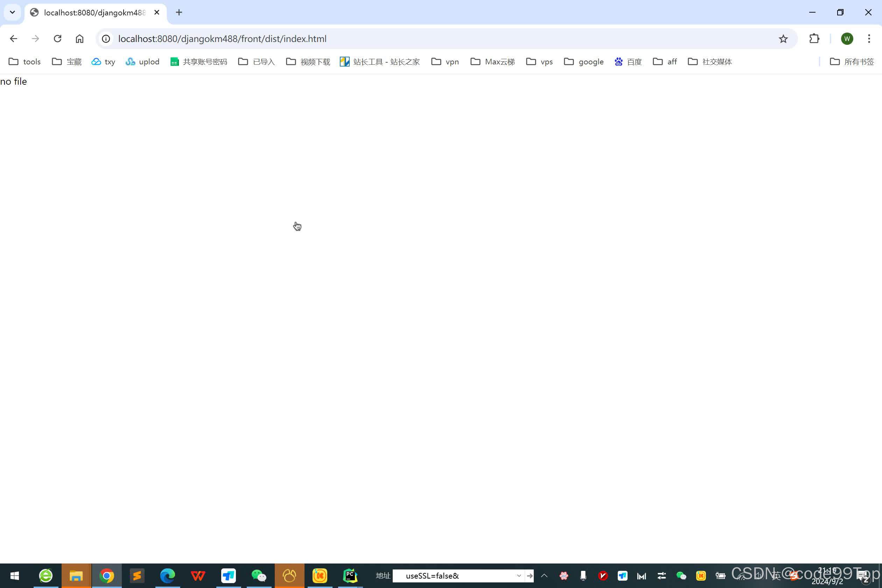Image resolution: width=882 pixels, height=588 pixels.
Task: Expand the tab search chevron
Action: [x=12, y=12]
